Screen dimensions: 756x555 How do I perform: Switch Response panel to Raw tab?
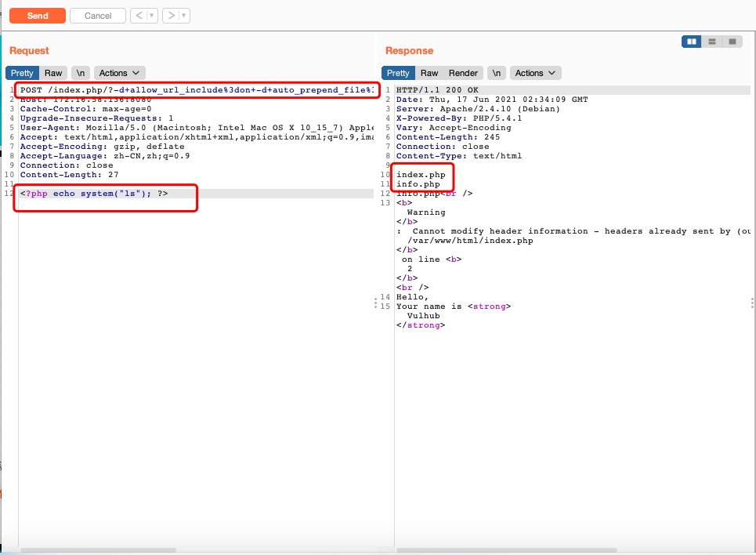[429, 73]
